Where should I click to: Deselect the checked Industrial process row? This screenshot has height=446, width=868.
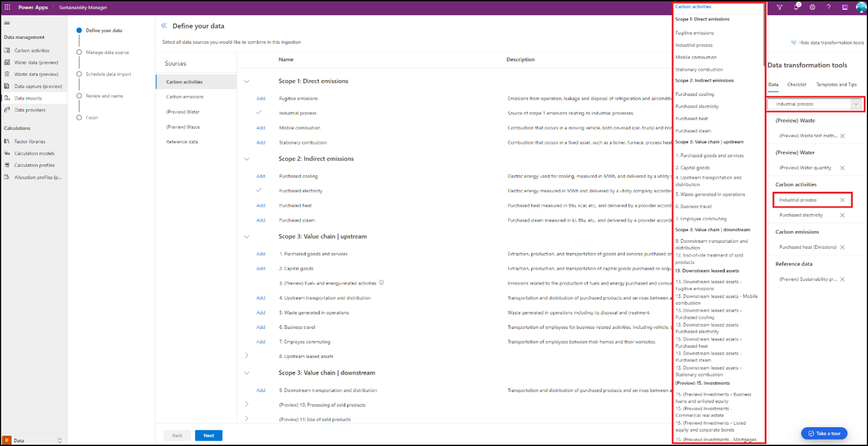tap(259, 113)
